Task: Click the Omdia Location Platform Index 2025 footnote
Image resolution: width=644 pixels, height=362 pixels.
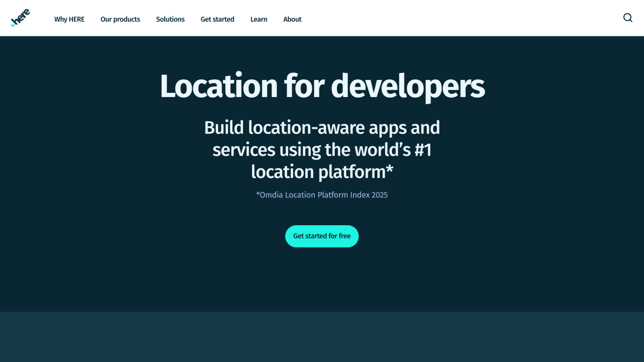Action: [x=322, y=195]
